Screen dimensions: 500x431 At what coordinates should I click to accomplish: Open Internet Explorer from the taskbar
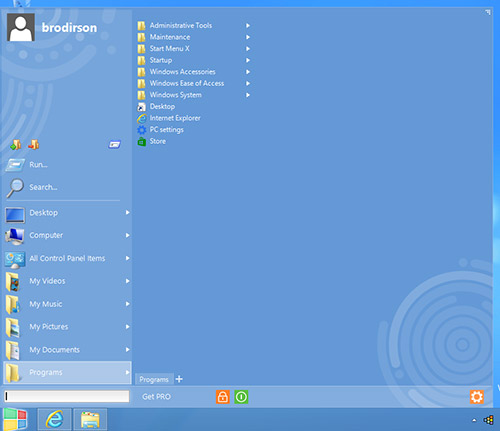pyautogui.click(x=54, y=419)
